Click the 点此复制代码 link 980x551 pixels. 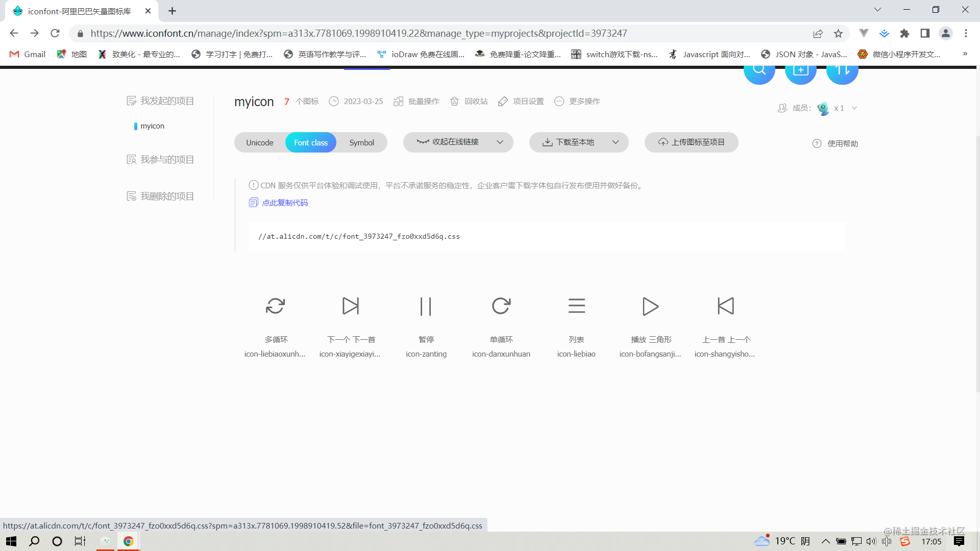pos(284,203)
